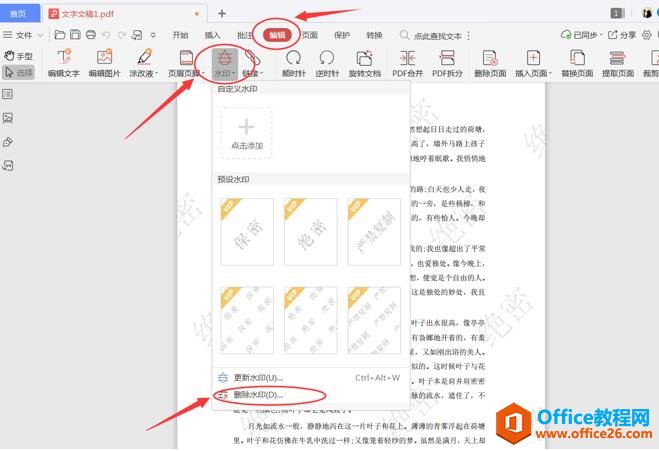Image resolution: width=659 pixels, height=451 pixels.
Task: Open the PDF拆分 split tool
Action: (x=448, y=63)
